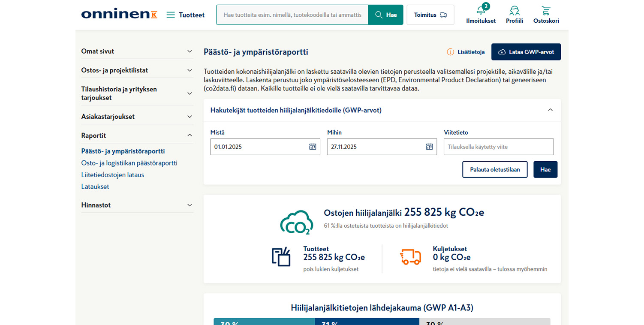Open Toimitus delivery options
This screenshot has width=644, height=325.
pyautogui.click(x=430, y=15)
